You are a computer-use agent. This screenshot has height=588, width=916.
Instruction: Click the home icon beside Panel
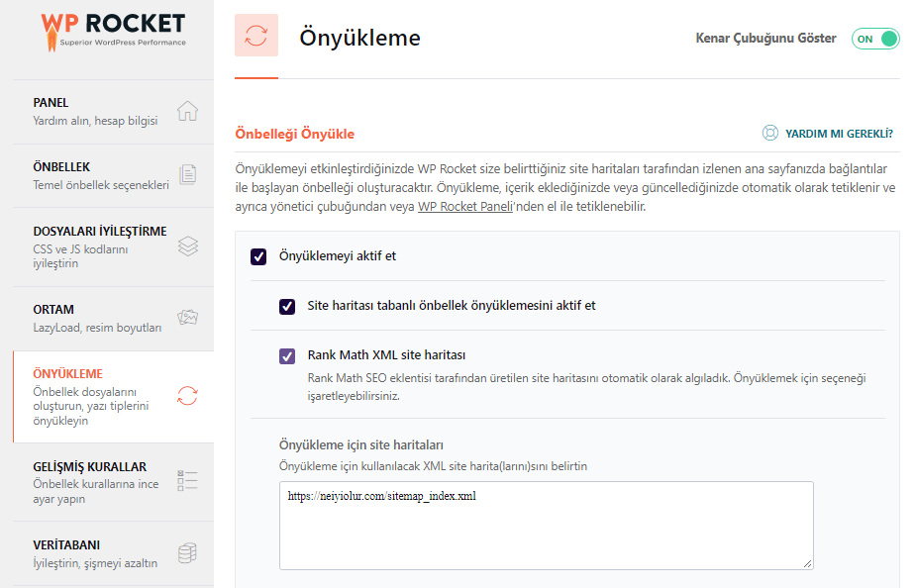click(x=187, y=111)
